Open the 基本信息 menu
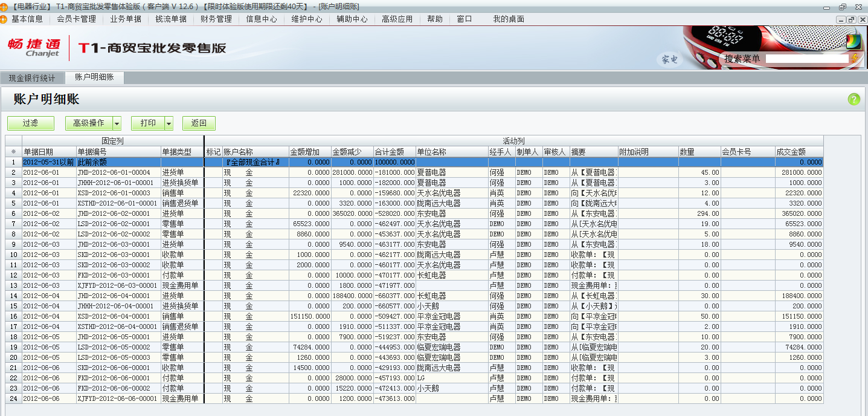The width and height of the screenshot is (868, 416). [28, 19]
